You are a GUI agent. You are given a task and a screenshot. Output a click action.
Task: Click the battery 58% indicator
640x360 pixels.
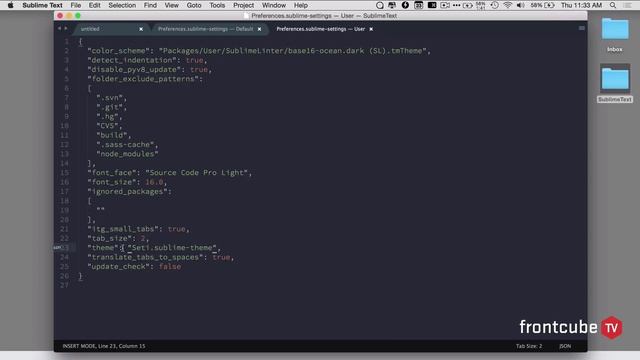click(542, 5)
